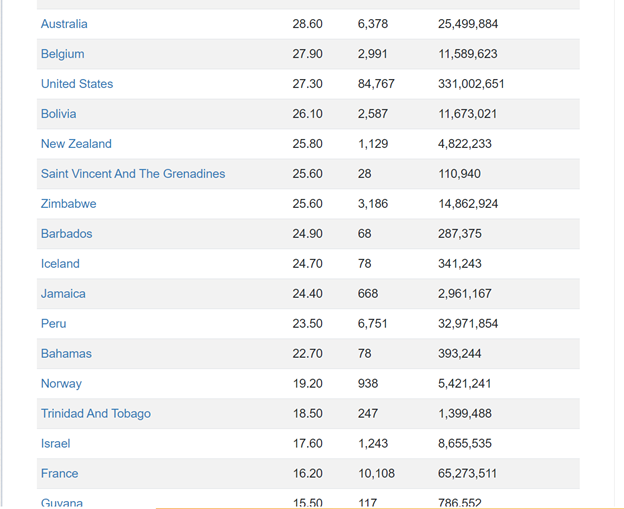Screen dimensions: 624x509
Task: Click United States count 84,767
Action: pos(376,84)
